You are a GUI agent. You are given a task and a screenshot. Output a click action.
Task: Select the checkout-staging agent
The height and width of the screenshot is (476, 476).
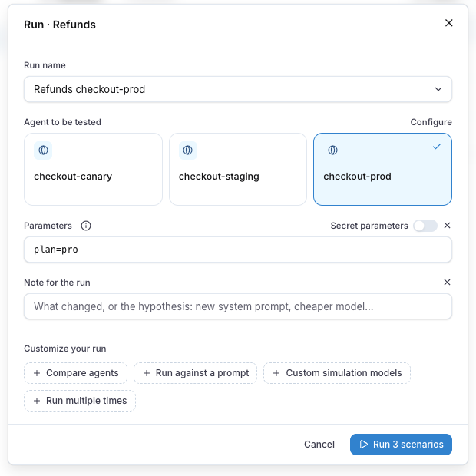[238, 170]
